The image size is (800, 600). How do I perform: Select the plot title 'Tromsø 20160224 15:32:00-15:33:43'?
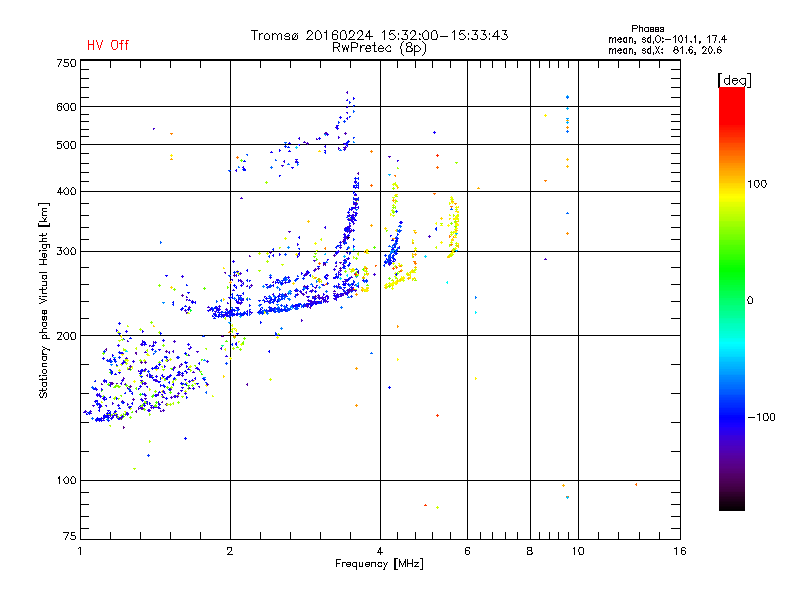point(380,35)
